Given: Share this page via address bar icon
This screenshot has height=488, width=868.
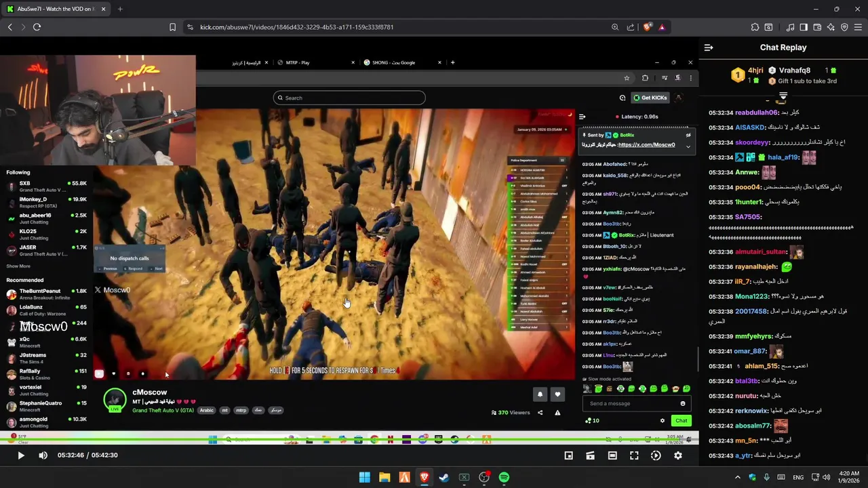Looking at the screenshot, I should pyautogui.click(x=631, y=27).
